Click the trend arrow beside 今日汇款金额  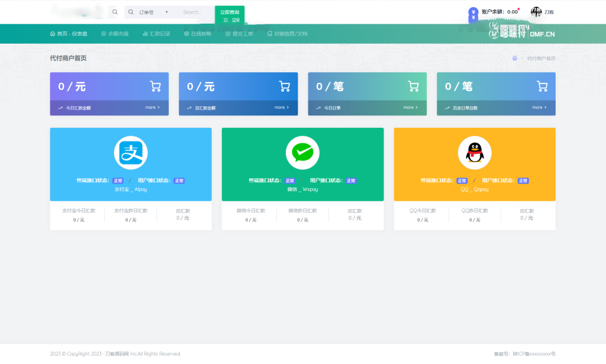[60, 108]
